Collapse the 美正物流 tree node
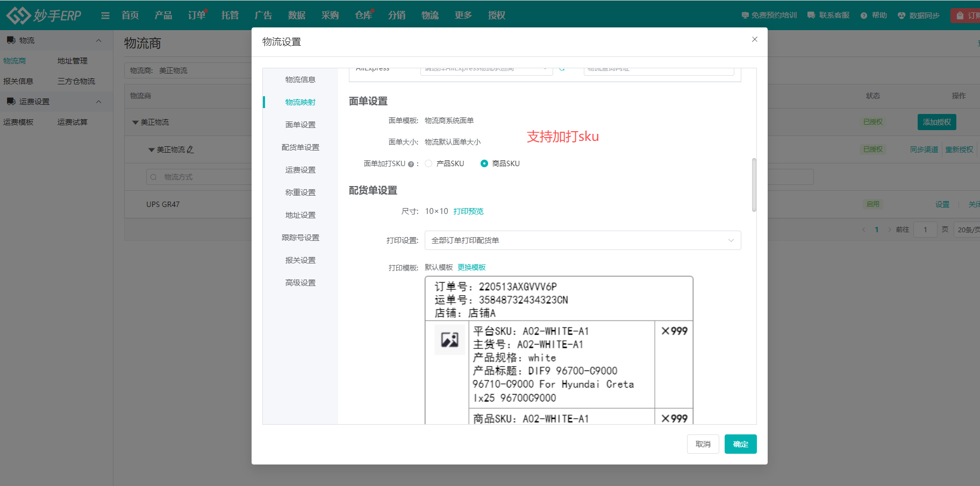 point(151,149)
